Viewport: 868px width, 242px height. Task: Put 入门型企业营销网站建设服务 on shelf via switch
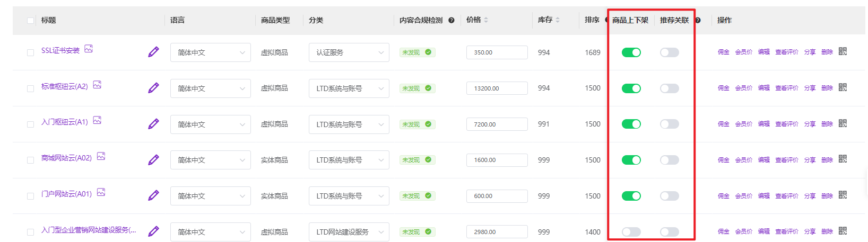[x=631, y=232]
